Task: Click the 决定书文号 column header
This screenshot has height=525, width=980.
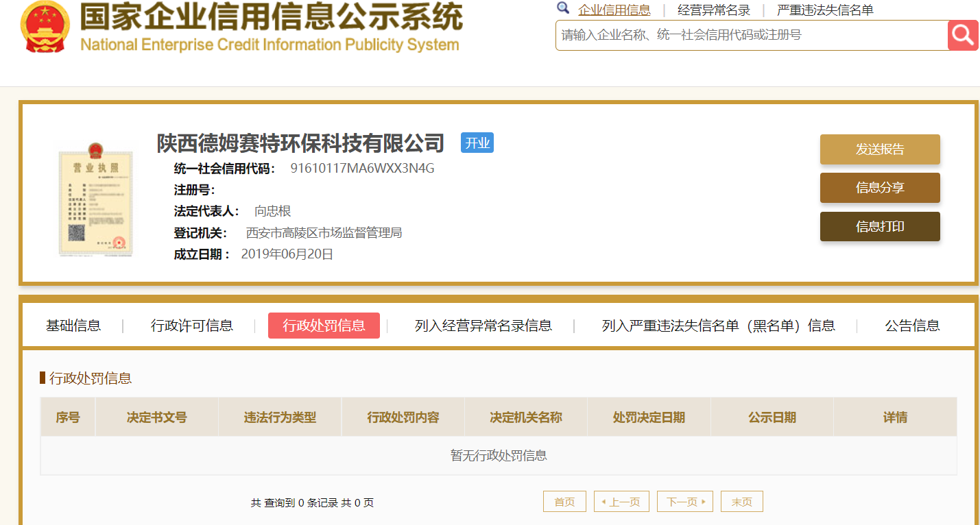Action: click(157, 417)
